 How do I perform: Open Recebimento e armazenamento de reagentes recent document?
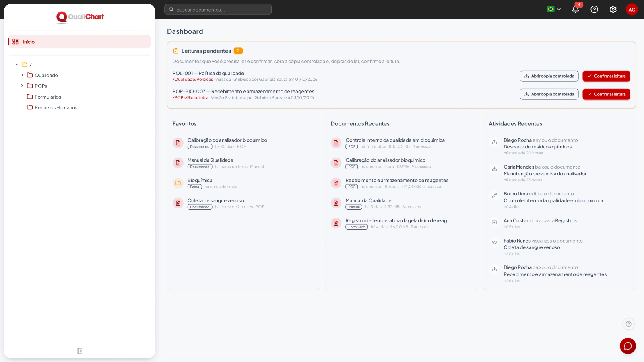pyautogui.click(x=397, y=180)
